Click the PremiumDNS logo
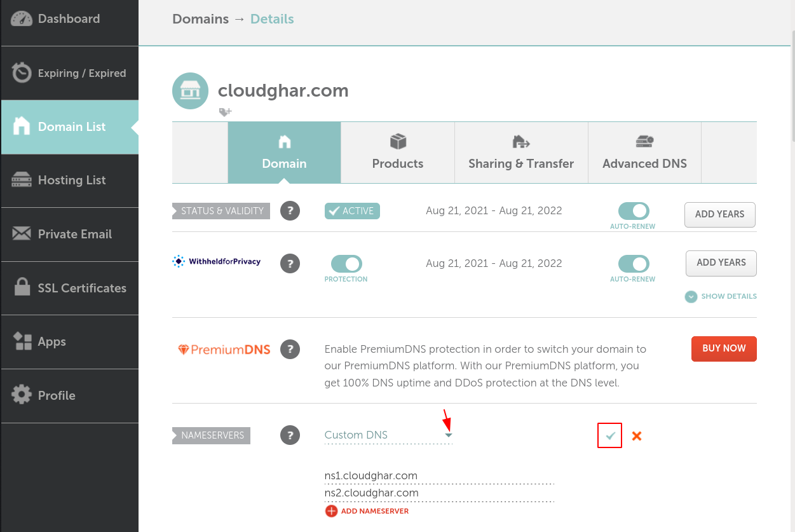The height and width of the screenshot is (532, 795). [x=224, y=350]
